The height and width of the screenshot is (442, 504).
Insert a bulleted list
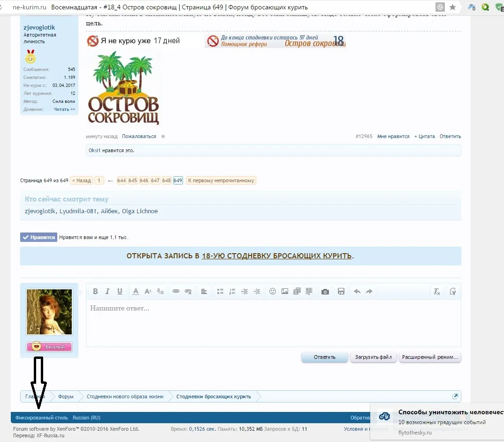pyautogui.click(x=220, y=291)
